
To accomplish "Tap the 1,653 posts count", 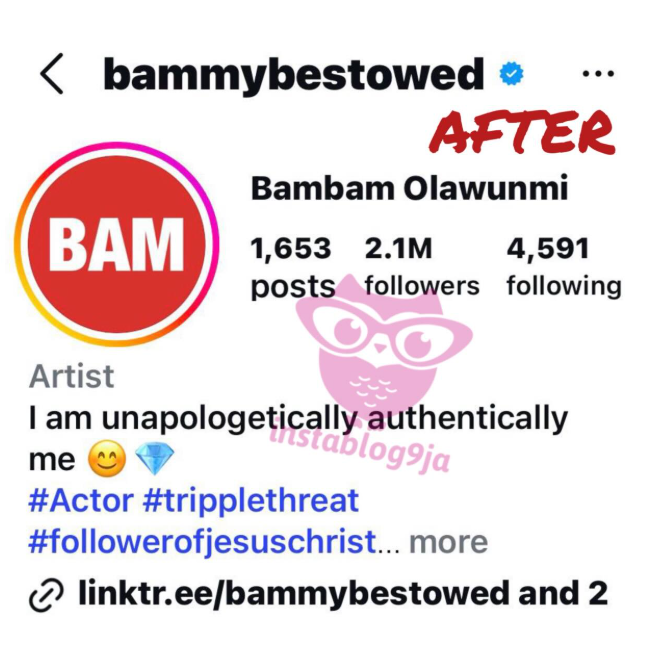I will click(x=292, y=267).
